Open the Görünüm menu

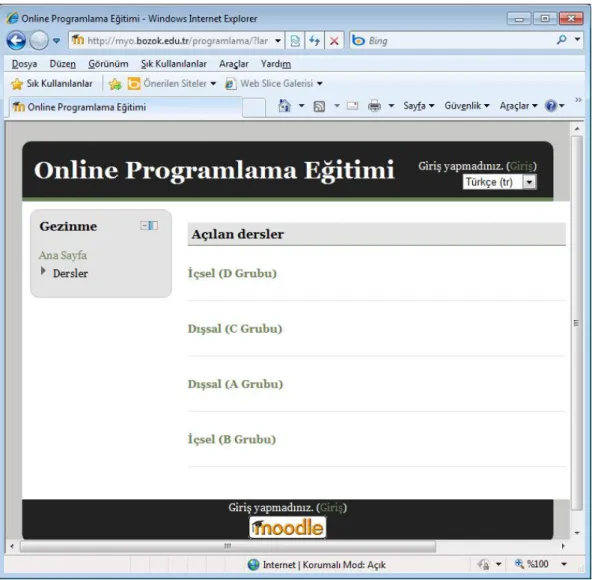pyautogui.click(x=108, y=64)
